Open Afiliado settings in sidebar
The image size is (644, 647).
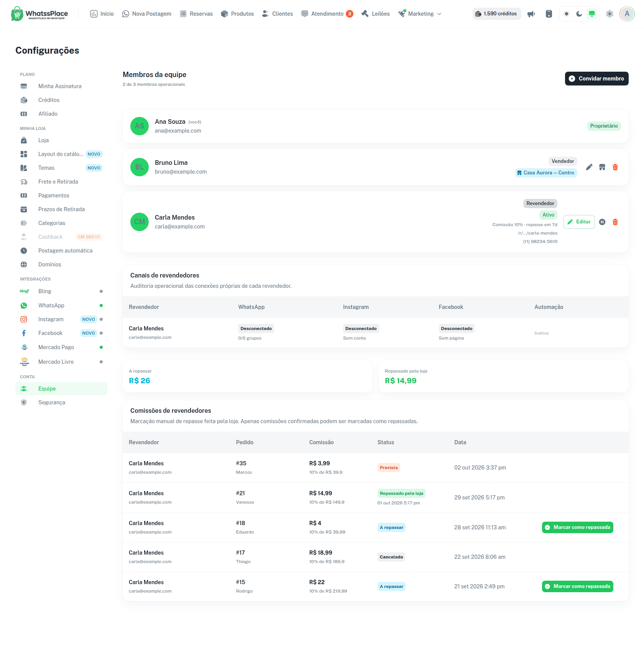pyautogui.click(x=61, y=114)
